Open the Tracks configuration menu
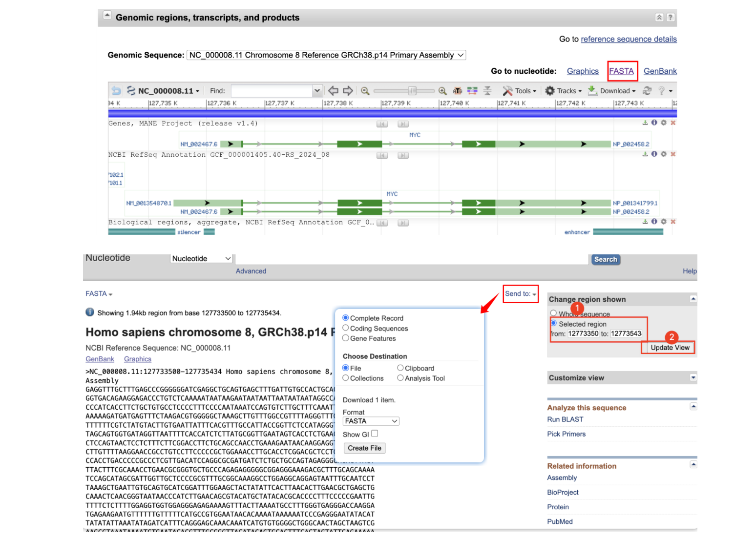Viewport: 756px width, 540px height. (564, 91)
